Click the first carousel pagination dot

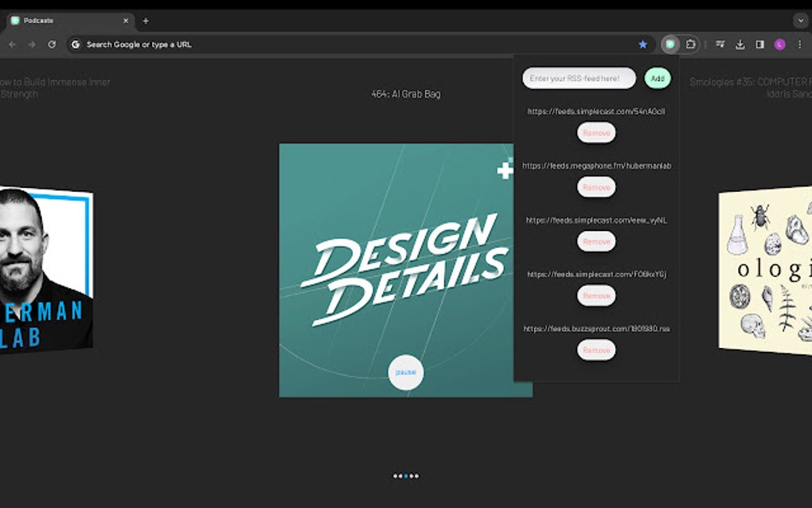point(395,476)
